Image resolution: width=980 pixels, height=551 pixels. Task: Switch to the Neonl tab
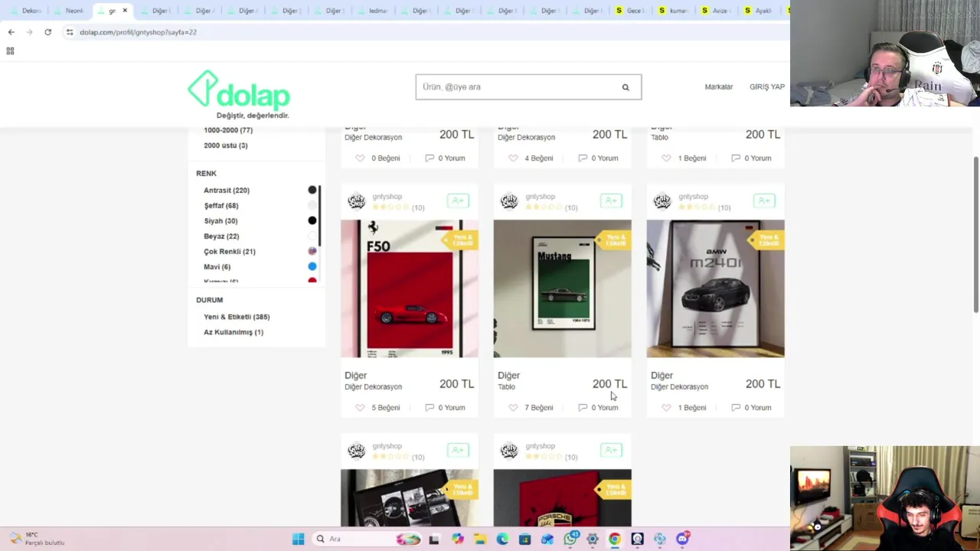pyautogui.click(x=69, y=11)
